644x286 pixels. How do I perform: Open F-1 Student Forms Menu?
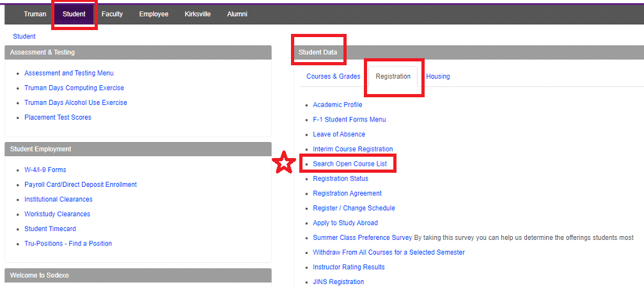click(350, 120)
